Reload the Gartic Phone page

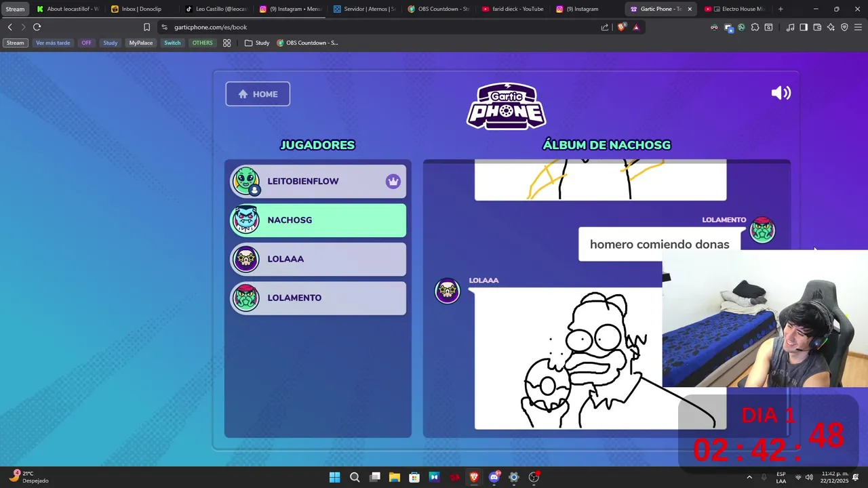[x=37, y=27]
